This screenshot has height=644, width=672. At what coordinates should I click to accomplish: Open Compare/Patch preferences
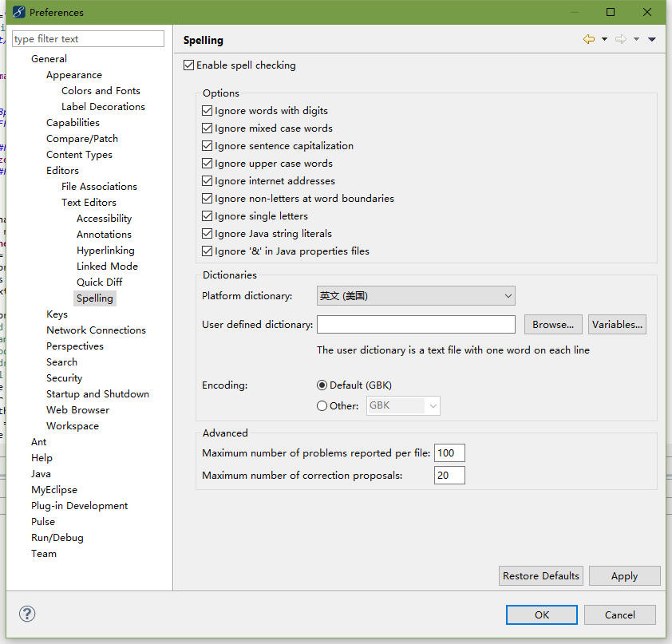pyautogui.click(x=82, y=139)
